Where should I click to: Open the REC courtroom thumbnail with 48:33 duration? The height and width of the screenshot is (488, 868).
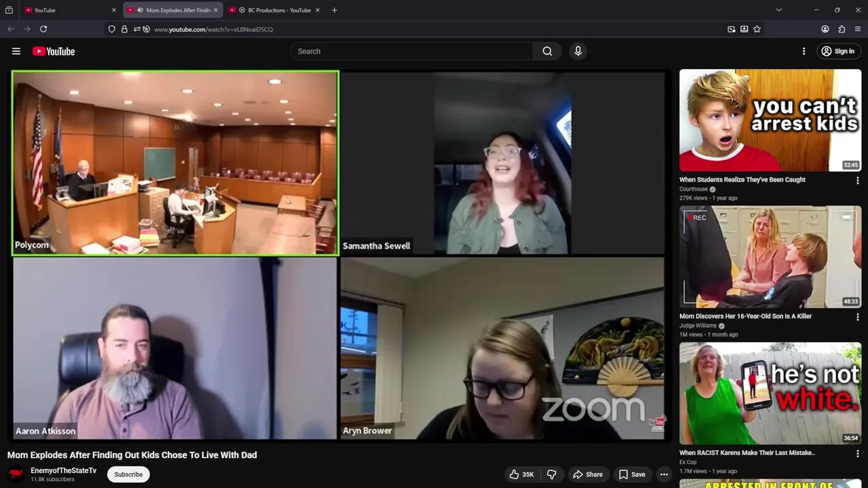[770, 257]
